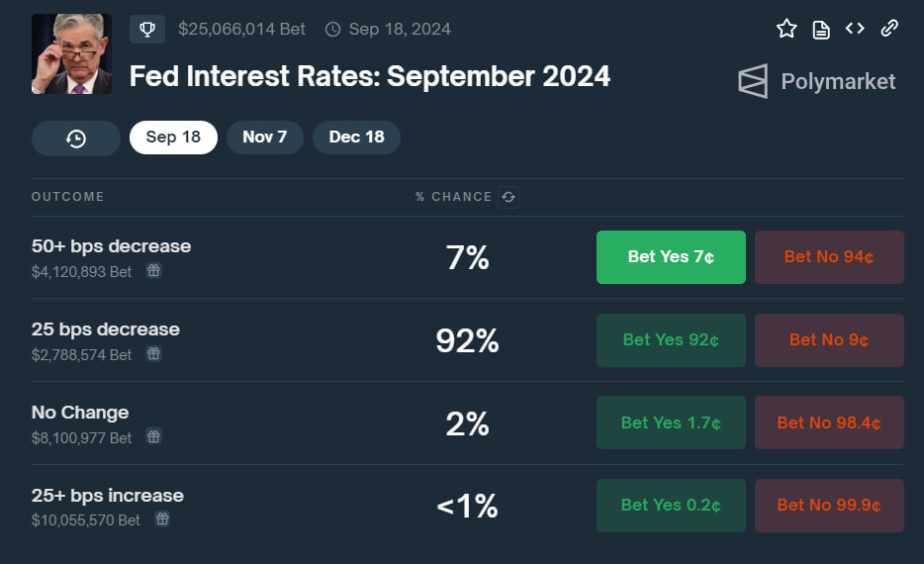Copy market link via chain icon
Viewport: 924px width, 564px height.
889,29
